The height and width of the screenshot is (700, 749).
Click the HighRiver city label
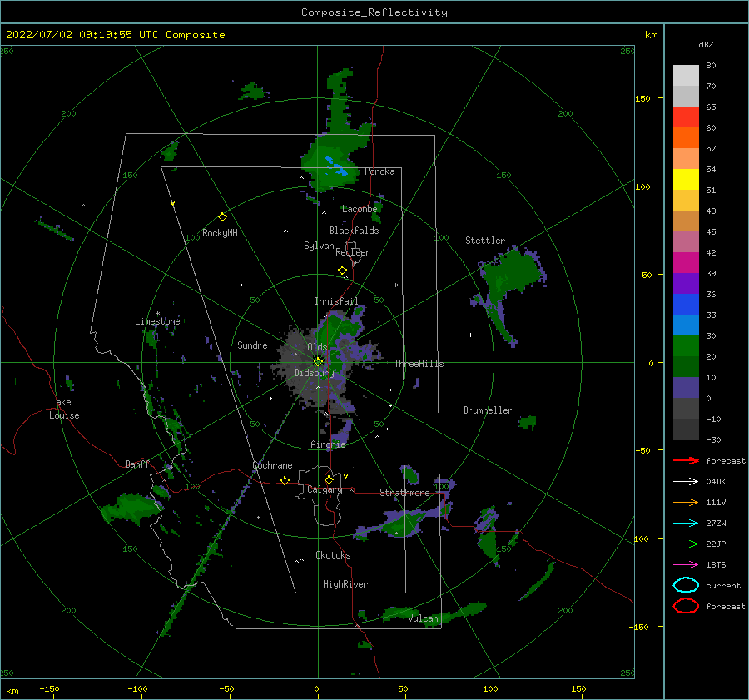(x=345, y=584)
